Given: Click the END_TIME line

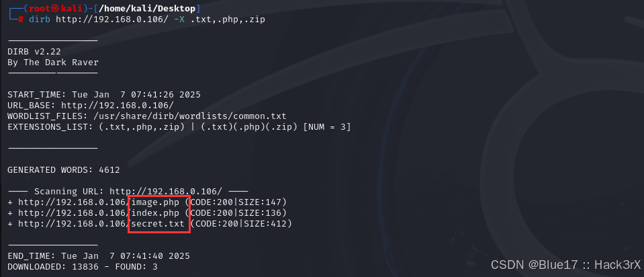Looking at the screenshot, I should [99, 256].
